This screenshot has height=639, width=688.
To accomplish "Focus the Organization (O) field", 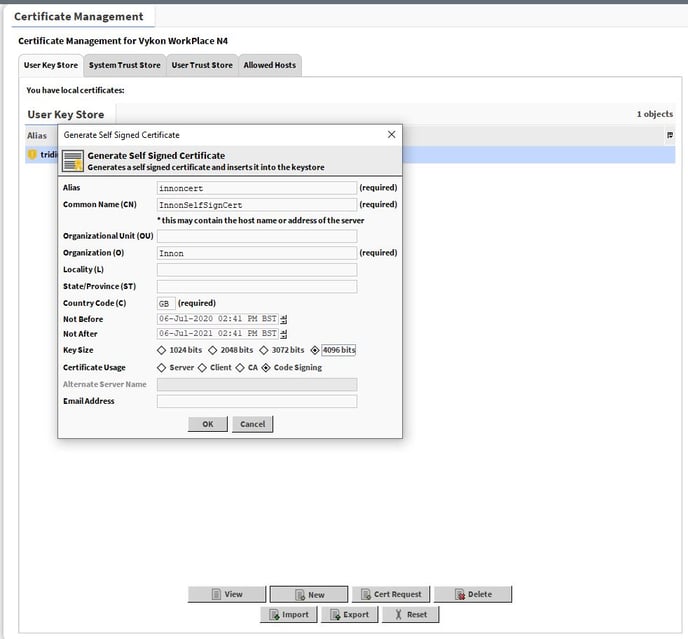I will [257, 253].
